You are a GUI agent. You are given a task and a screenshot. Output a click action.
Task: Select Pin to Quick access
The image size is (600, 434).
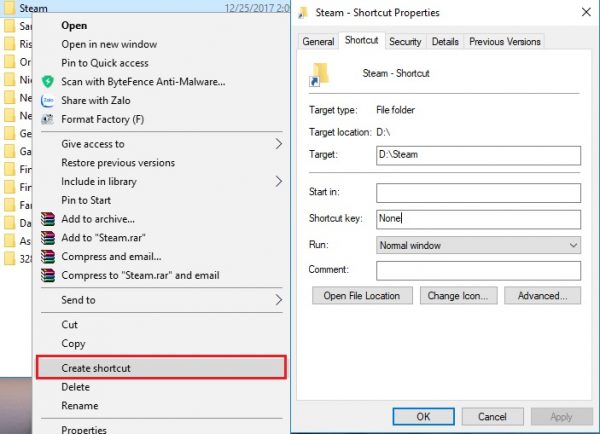105,63
